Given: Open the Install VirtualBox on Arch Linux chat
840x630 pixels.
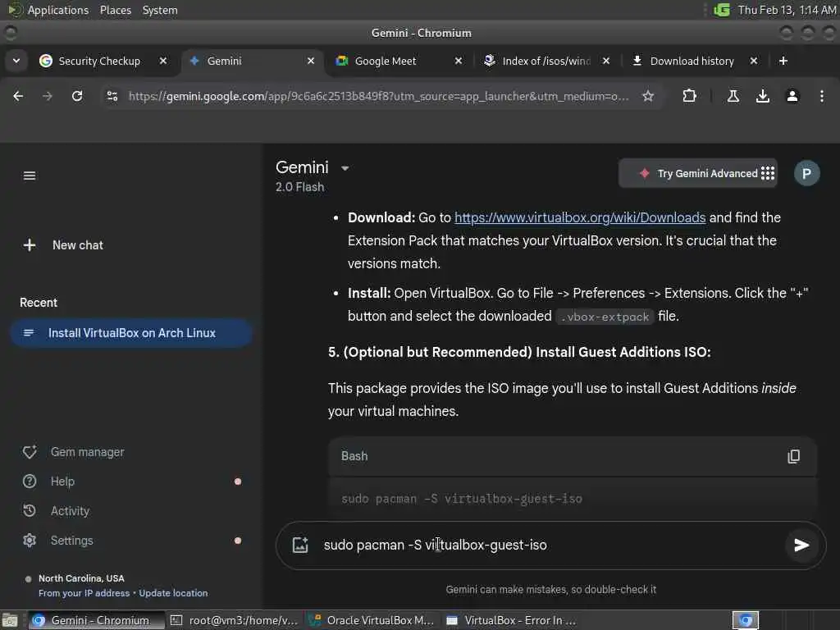Looking at the screenshot, I should click(x=131, y=333).
